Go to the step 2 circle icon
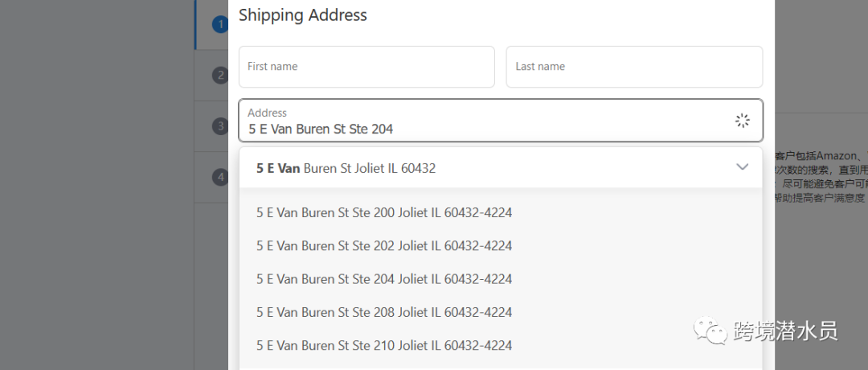This screenshot has height=370, width=868. (219, 76)
